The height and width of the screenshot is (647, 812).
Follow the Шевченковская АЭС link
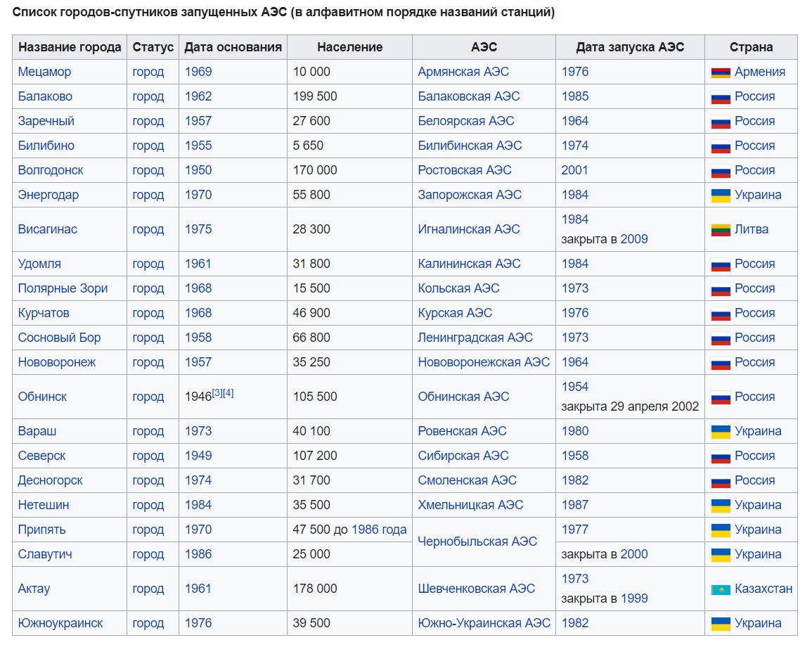477,589
